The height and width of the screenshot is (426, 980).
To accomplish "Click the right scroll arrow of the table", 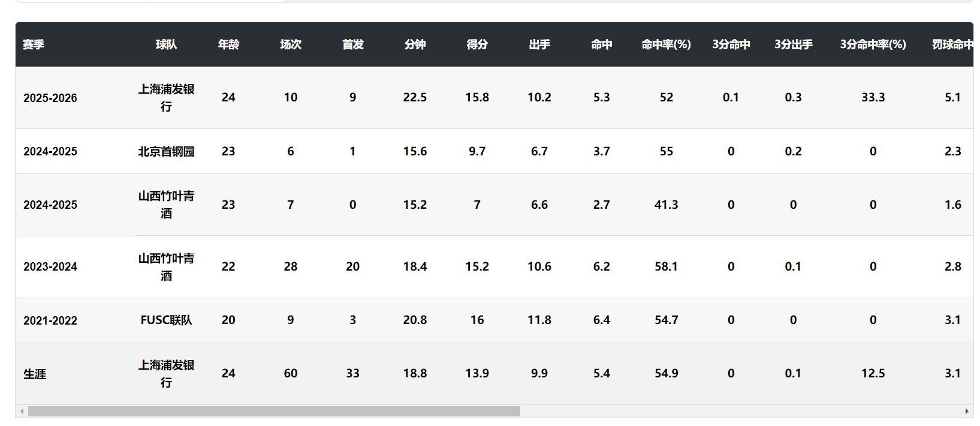I will (966, 412).
